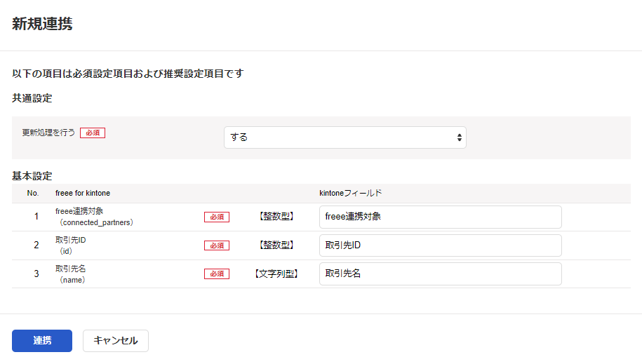The image size is (642, 364).
Task: Click the No. column header
Action: coord(33,193)
